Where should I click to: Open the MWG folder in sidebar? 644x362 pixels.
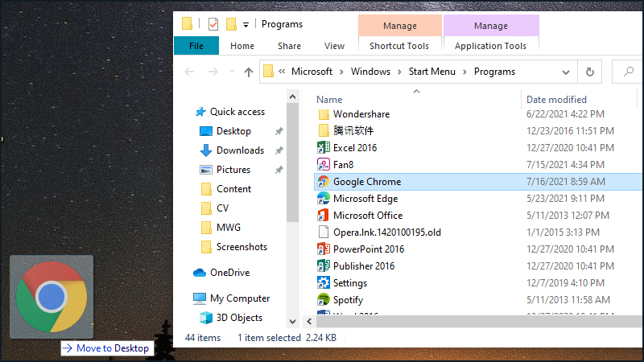coord(229,228)
